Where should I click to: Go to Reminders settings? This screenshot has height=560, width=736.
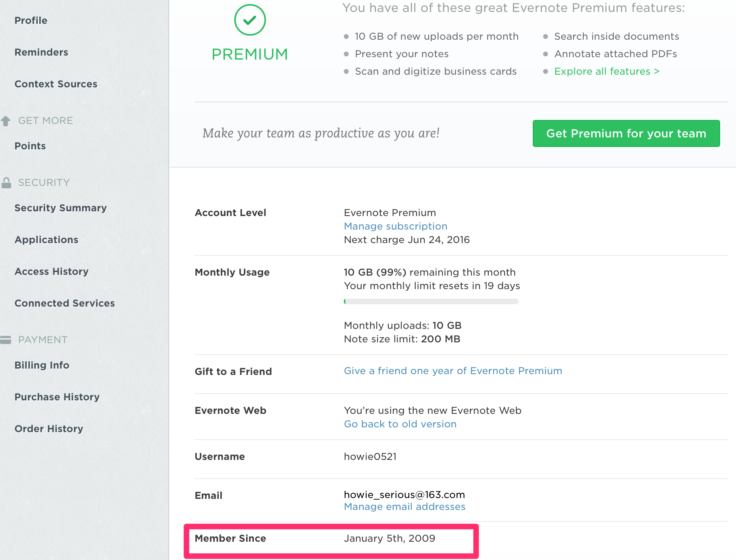coord(41,52)
